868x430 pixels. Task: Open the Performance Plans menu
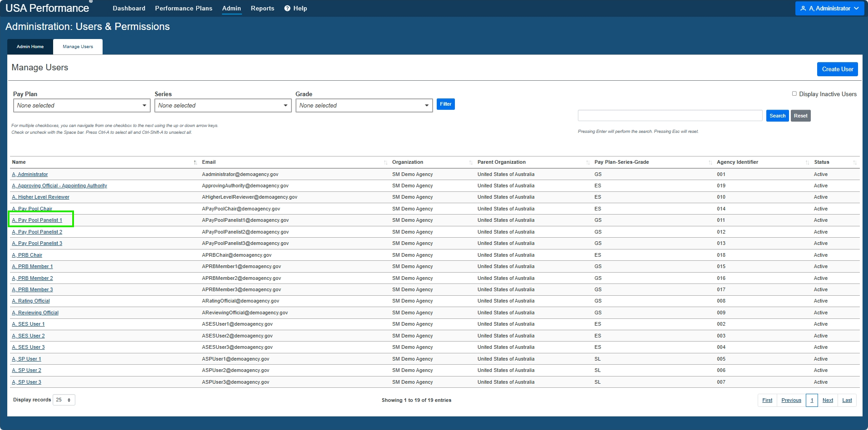point(184,8)
